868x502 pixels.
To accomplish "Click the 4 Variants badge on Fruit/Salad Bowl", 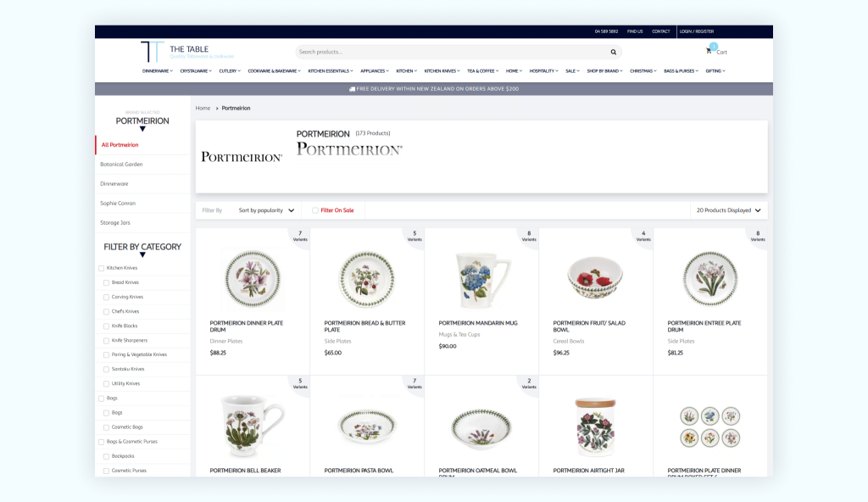I will click(x=643, y=236).
